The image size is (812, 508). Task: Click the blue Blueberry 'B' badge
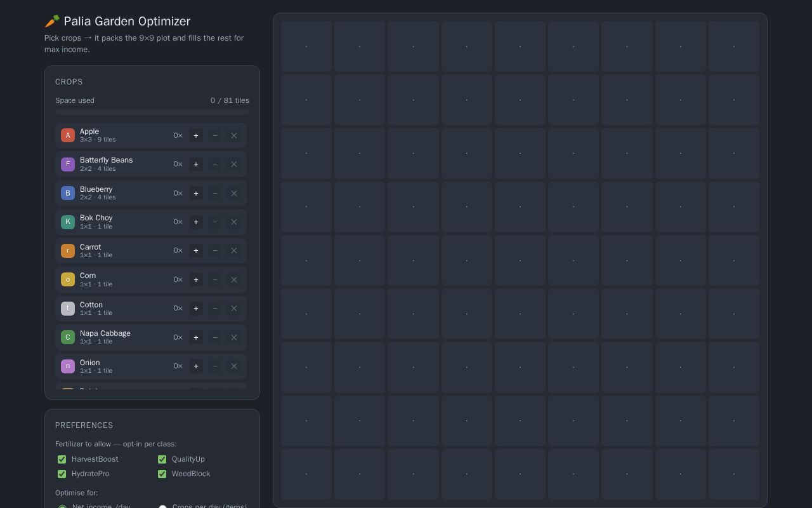point(68,193)
